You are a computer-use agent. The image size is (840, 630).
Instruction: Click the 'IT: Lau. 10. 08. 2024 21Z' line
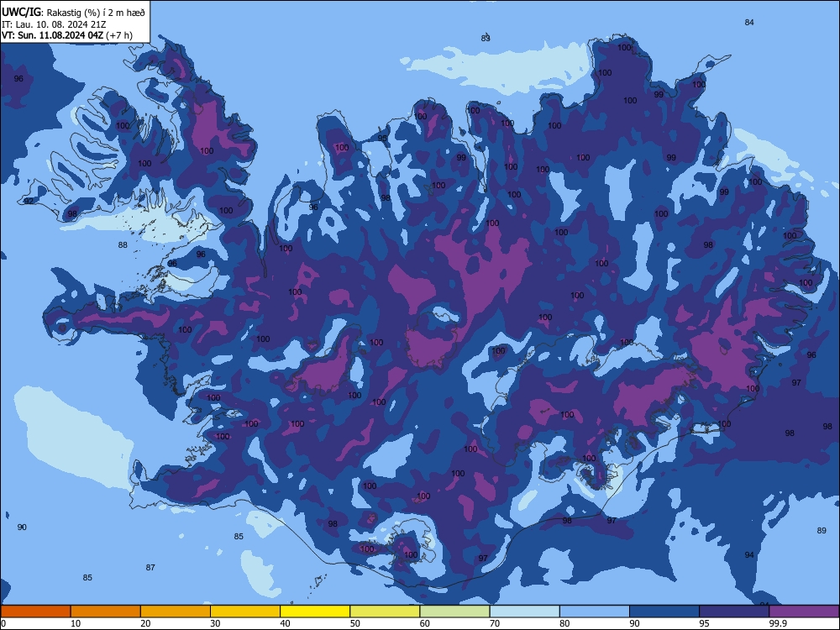point(54,24)
